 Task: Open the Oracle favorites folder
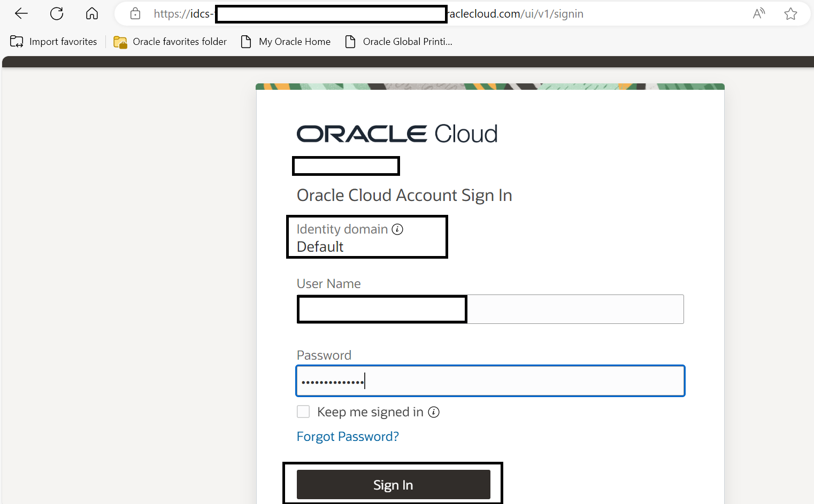(x=170, y=42)
